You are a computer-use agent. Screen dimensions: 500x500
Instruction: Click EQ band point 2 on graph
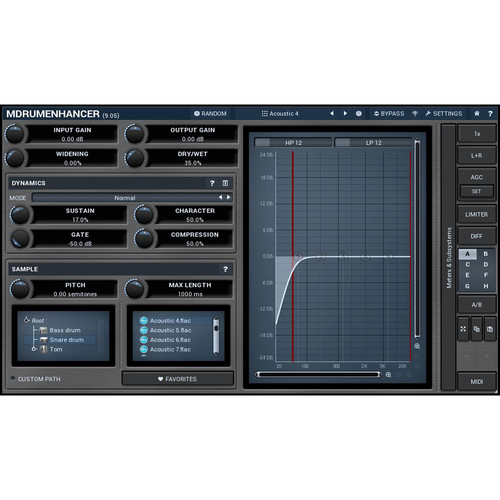(x=321, y=256)
